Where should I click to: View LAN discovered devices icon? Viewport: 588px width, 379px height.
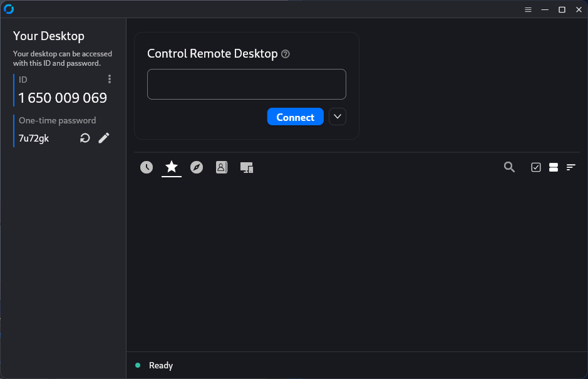(x=246, y=167)
